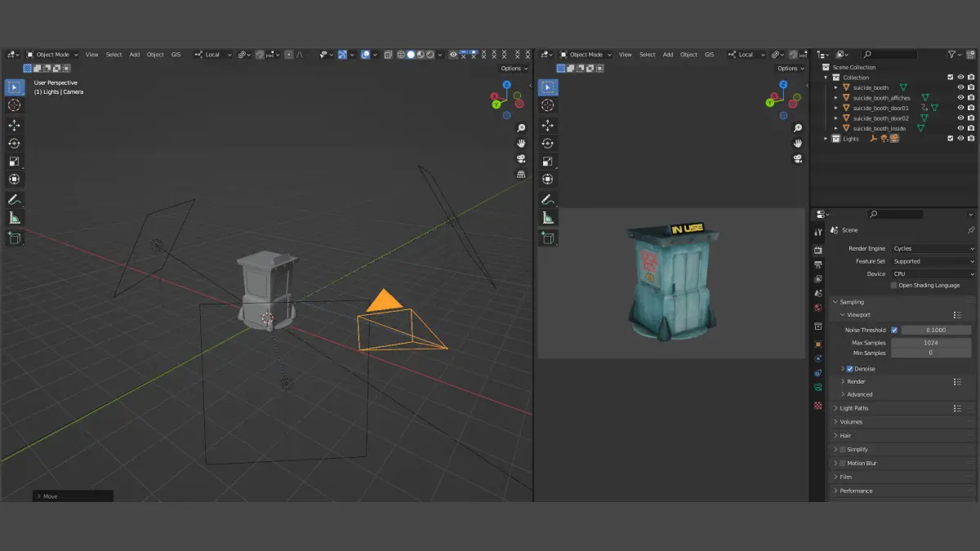
Task: Disable Lights collection in renders via camera icon
Action: (971, 139)
